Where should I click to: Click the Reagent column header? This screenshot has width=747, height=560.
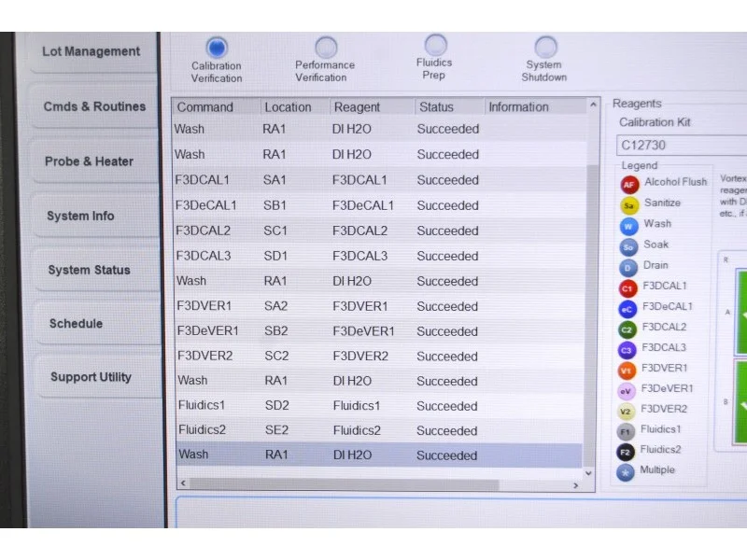click(x=372, y=106)
